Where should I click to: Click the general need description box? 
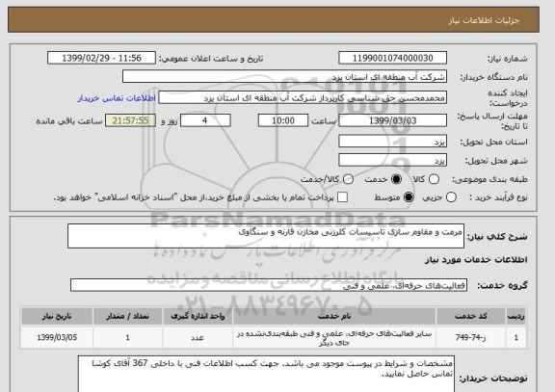266,236
